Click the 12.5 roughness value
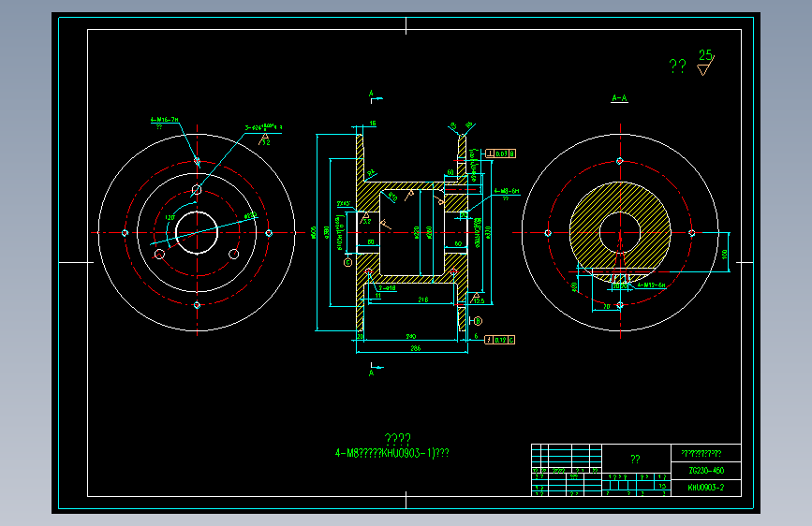Image resolution: width=812 pixels, height=526 pixels. [x=479, y=300]
